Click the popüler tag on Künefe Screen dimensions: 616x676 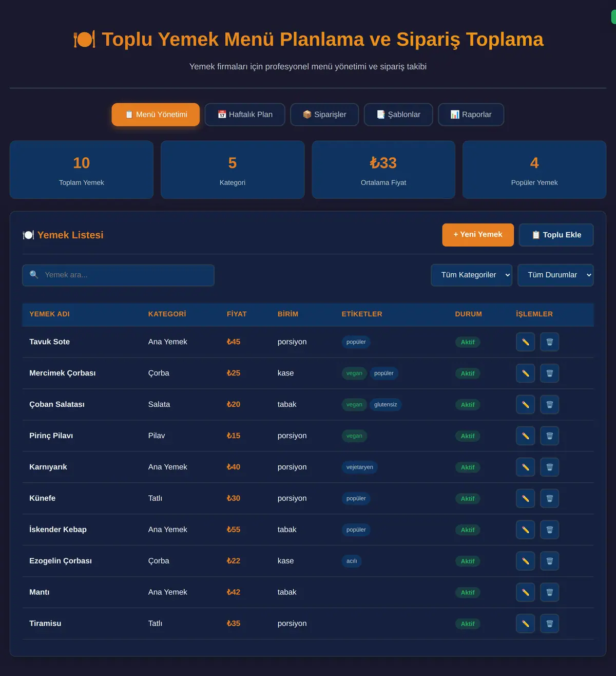coord(356,499)
